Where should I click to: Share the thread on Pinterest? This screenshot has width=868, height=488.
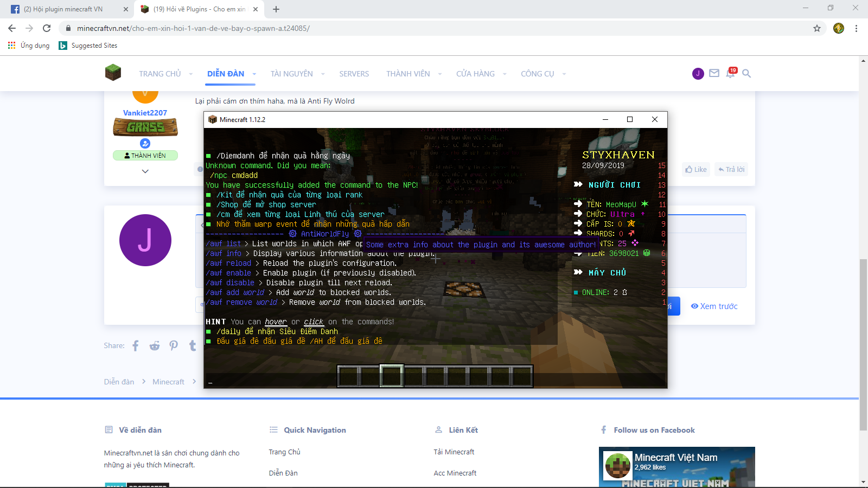(174, 345)
